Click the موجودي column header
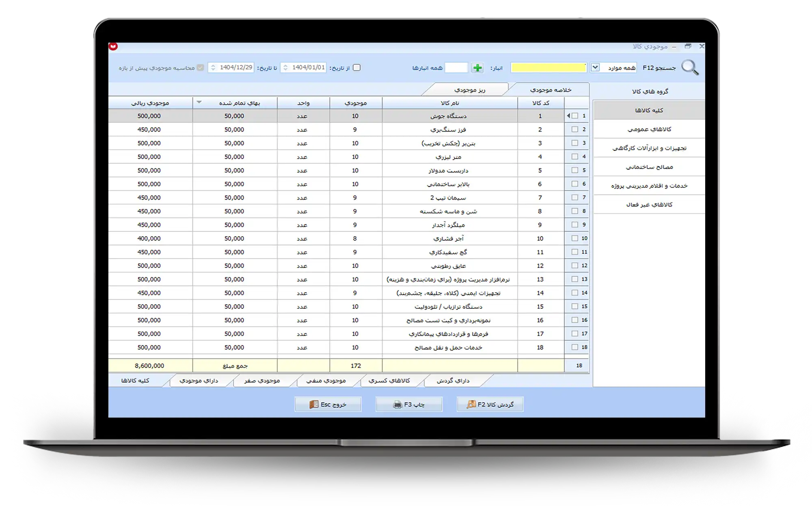Viewport: 812px width, 506px height. click(356, 103)
